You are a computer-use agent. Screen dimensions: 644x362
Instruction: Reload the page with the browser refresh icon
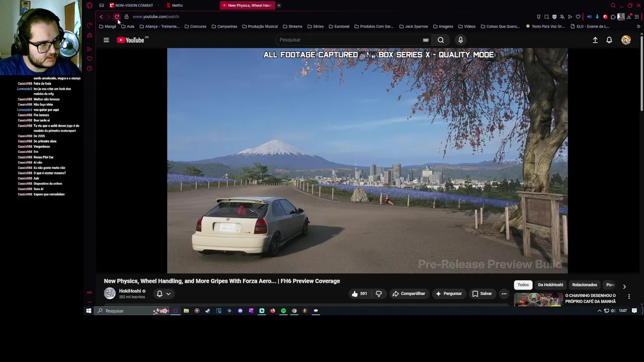[117, 17]
